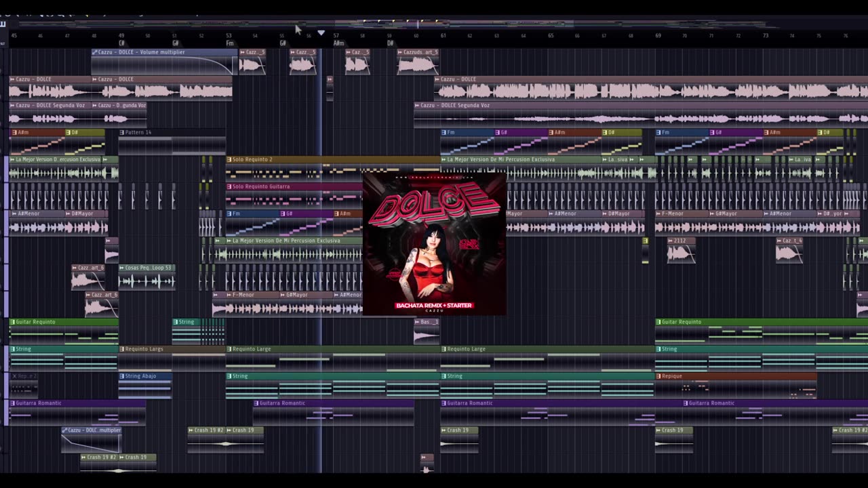Click the song overview strip above the timeline
Screen dimensions: 868x488
coord(434,24)
